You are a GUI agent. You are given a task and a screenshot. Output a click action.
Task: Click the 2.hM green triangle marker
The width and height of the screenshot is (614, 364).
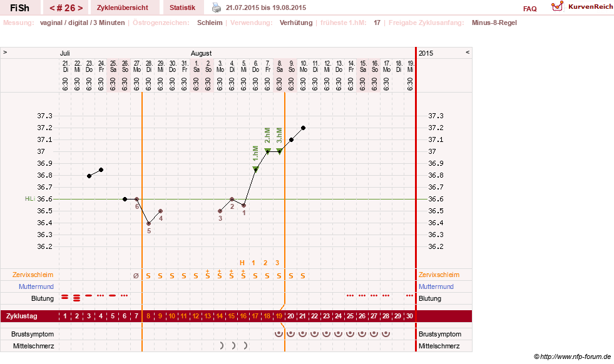tap(267, 151)
